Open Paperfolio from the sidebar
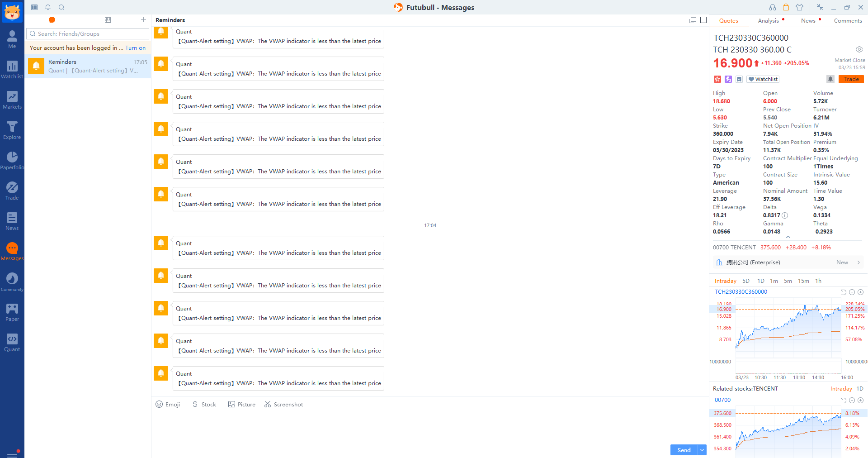 pyautogui.click(x=12, y=161)
